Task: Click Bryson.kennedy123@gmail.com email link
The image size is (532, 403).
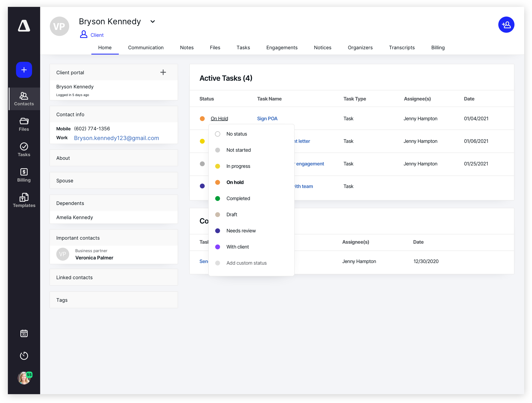Action: pyautogui.click(x=117, y=138)
